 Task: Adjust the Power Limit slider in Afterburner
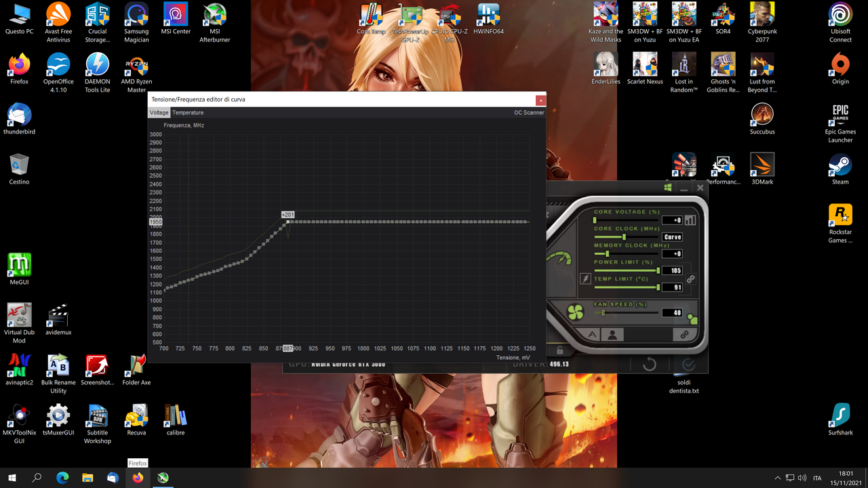tap(625, 270)
